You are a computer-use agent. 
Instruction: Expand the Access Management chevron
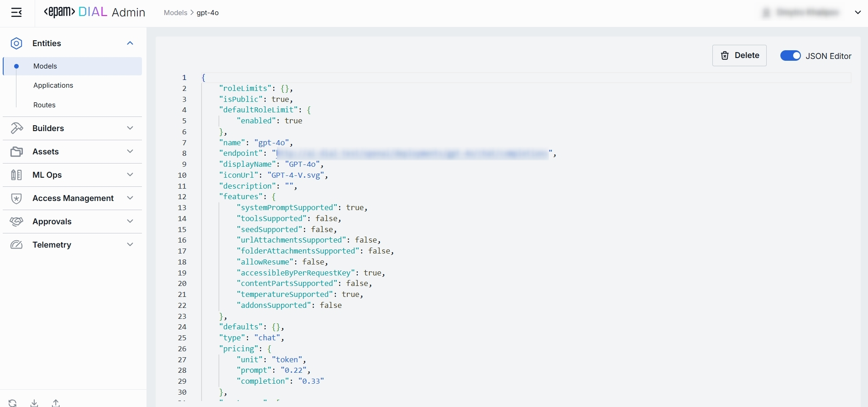(130, 198)
